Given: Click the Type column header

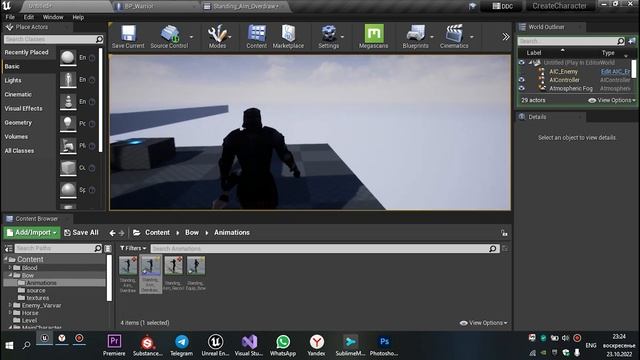Looking at the screenshot, I should 608,53.
